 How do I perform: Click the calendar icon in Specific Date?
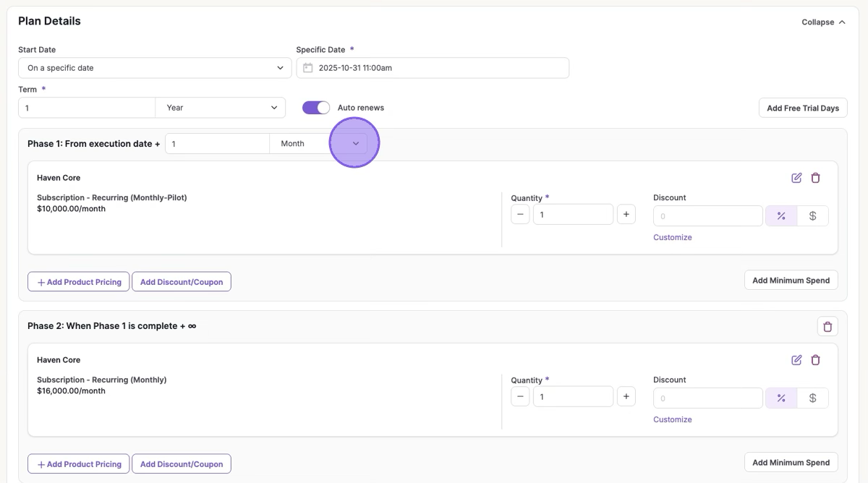point(308,68)
